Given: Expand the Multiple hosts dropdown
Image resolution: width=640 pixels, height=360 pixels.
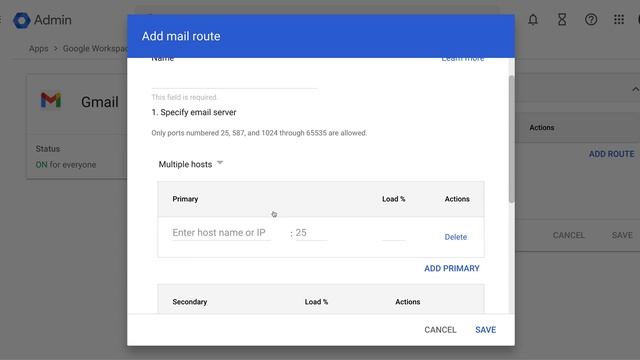Looking at the screenshot, I should point(191,164).
